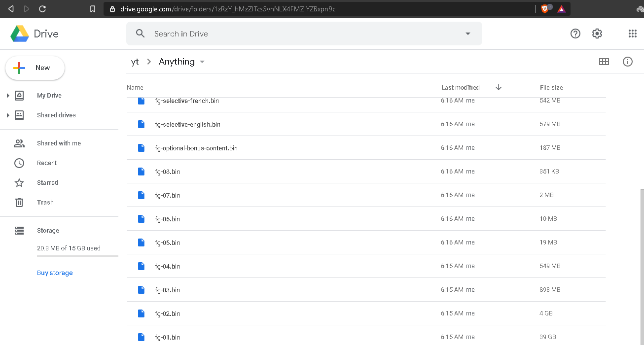Viewport: 644px width, 345px height.
Task: Click Brave Shields lion icon
Action: pos(545,9)
